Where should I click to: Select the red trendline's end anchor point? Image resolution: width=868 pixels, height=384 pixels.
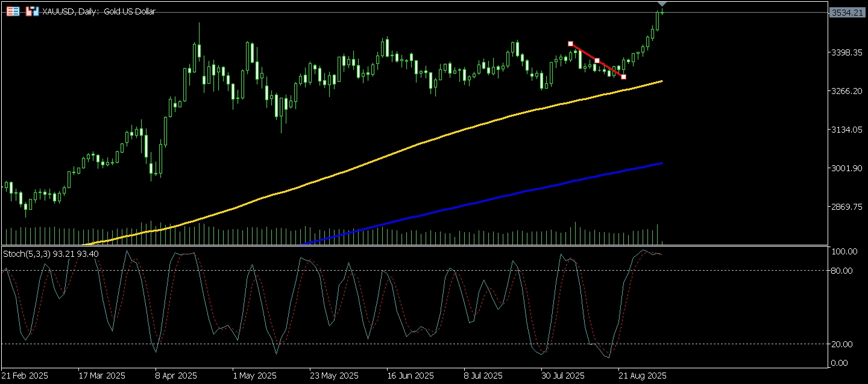tap(623, 77)
